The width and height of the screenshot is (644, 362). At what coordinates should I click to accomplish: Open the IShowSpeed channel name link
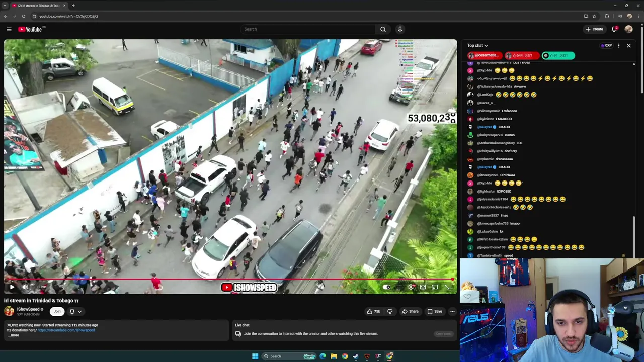coord(28,309)
